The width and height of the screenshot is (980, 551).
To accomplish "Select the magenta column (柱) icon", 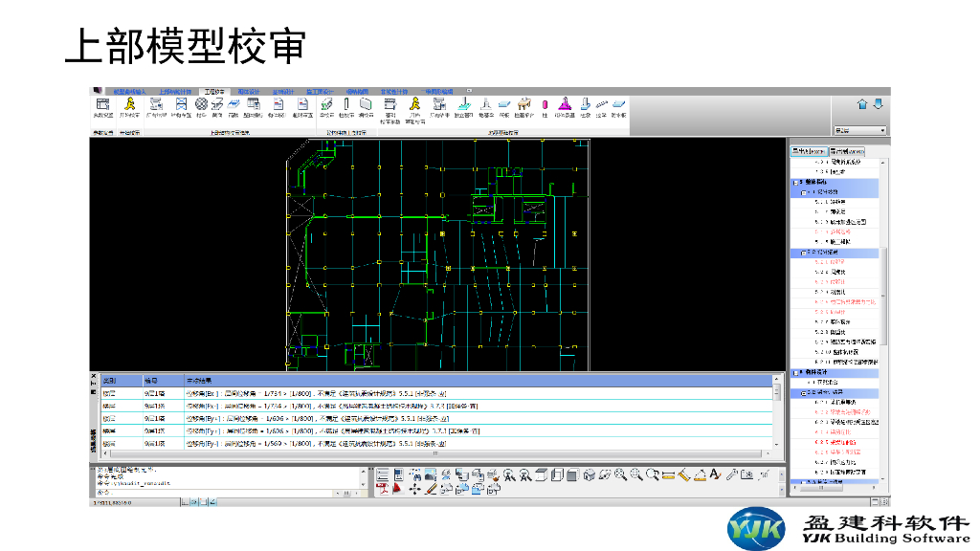I will 545,105.
